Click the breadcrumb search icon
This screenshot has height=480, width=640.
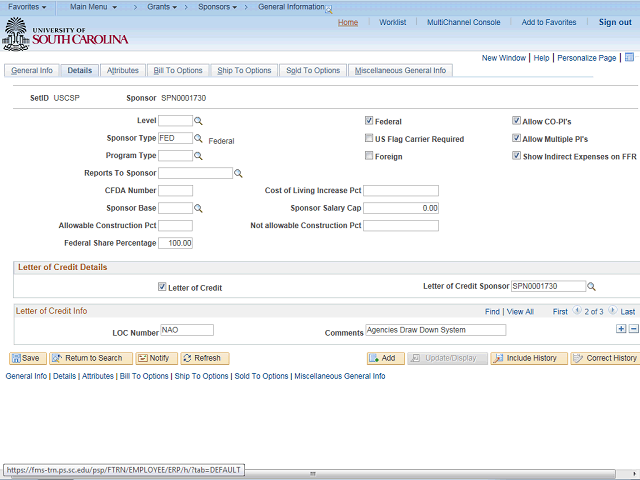(x=329, y=10)
